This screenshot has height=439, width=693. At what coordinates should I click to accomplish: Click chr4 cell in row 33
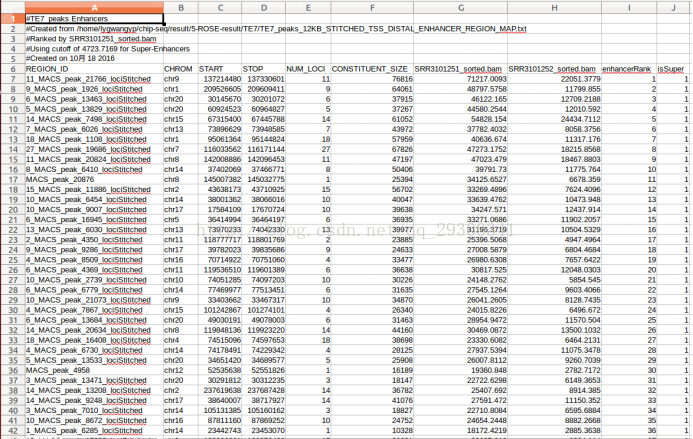[x=181, y=340]
